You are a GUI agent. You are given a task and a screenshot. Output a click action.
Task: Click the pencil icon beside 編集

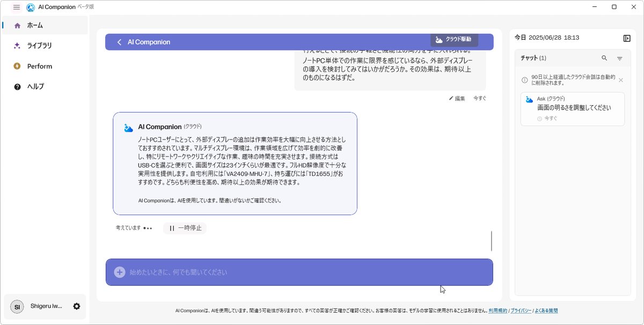click(x=451, y=99)
